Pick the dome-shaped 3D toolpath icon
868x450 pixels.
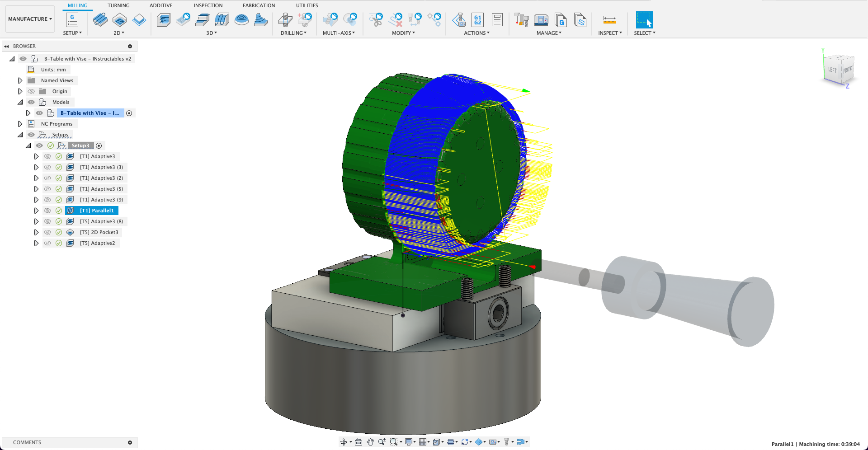tap(241, 20)
